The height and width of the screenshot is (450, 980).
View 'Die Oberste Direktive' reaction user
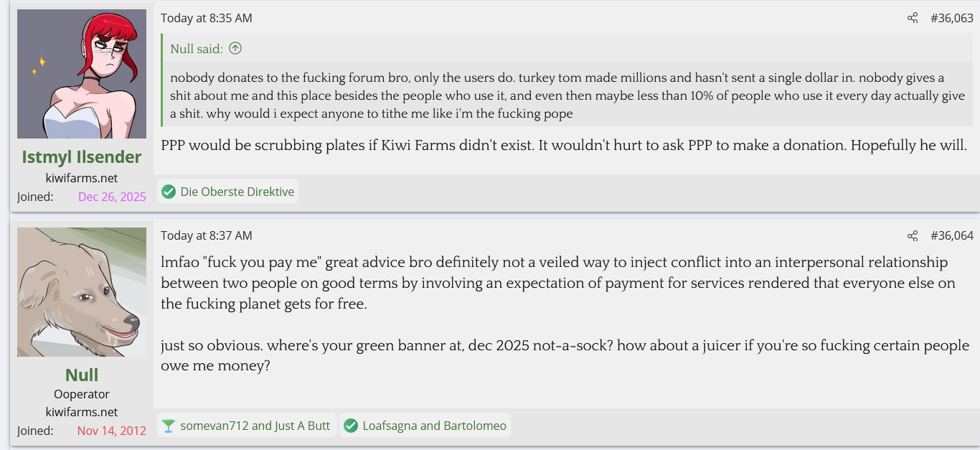(237, 192)
